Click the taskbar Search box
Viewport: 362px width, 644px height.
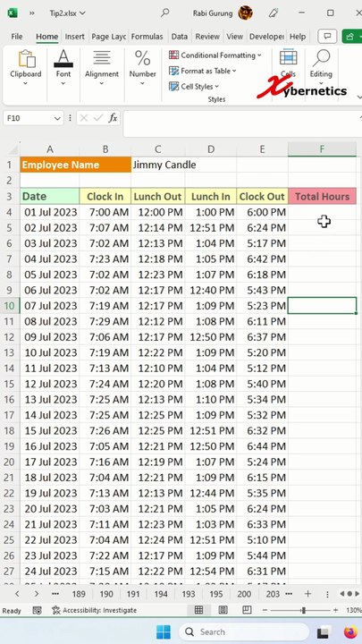tap(244, 631)
